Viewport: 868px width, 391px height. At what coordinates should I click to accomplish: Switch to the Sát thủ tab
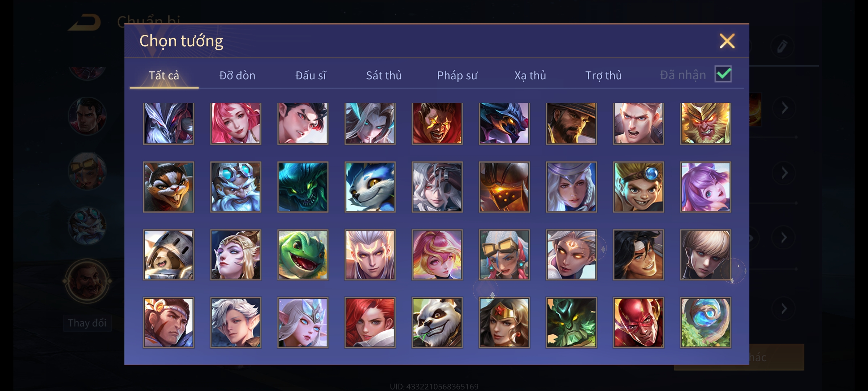point(384,75)
